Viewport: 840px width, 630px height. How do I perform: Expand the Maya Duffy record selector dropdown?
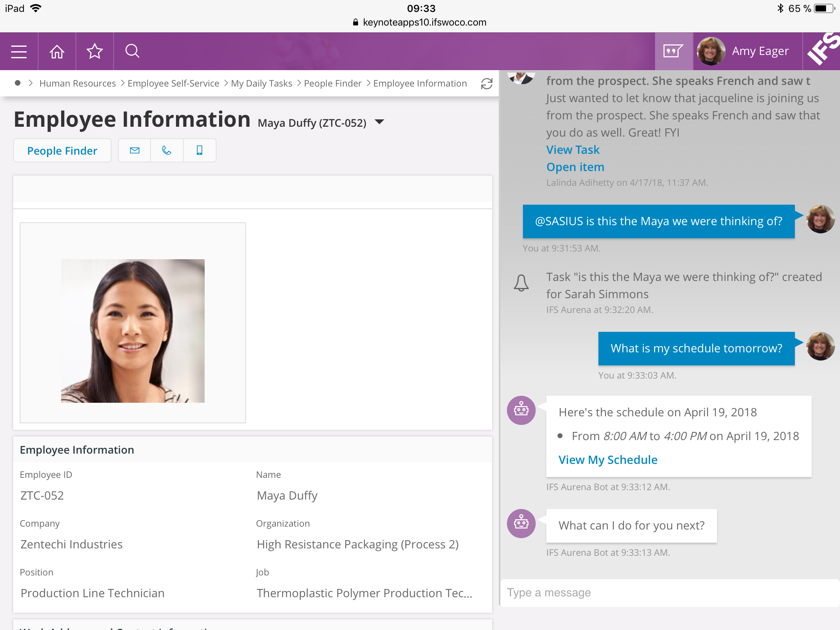tap(379, 122)
